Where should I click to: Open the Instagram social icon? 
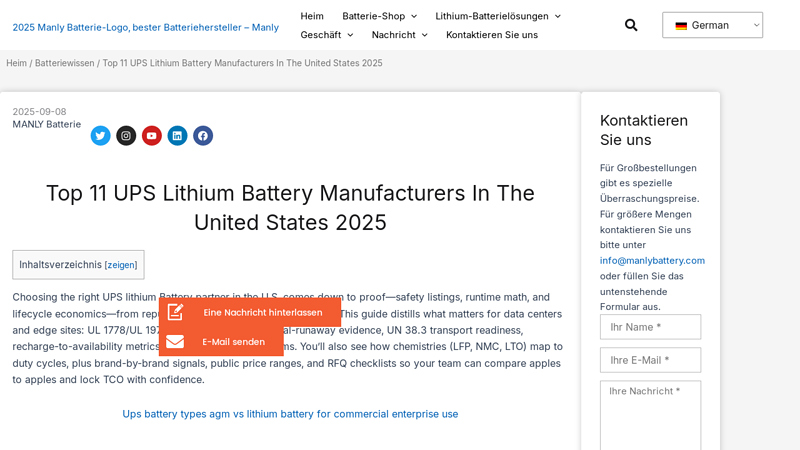click(126, 136)
